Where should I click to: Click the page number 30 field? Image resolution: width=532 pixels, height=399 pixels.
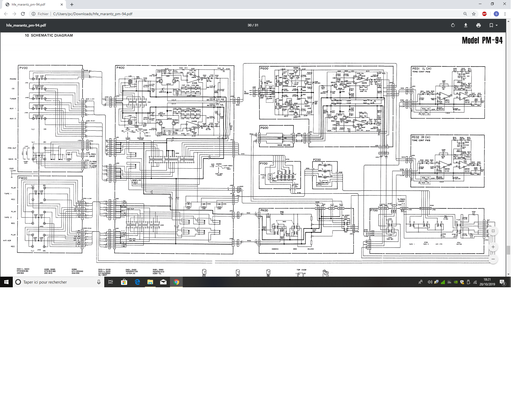(249, 25)
